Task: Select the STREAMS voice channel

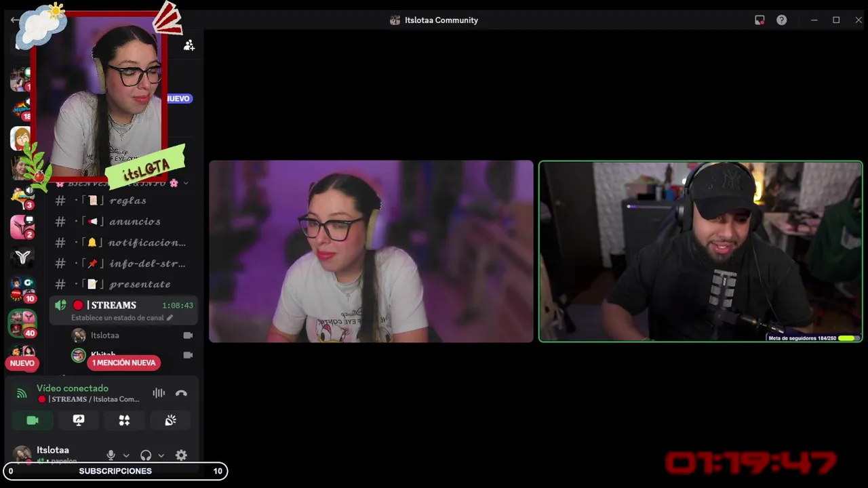Action: 123,310
